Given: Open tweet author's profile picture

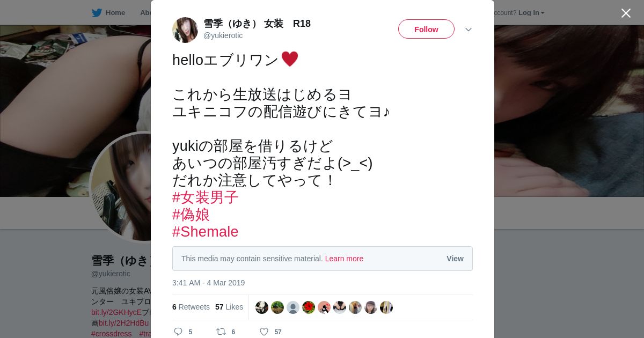Looking at the screenshot, I should pyautogui.click(x=185, y=30).
